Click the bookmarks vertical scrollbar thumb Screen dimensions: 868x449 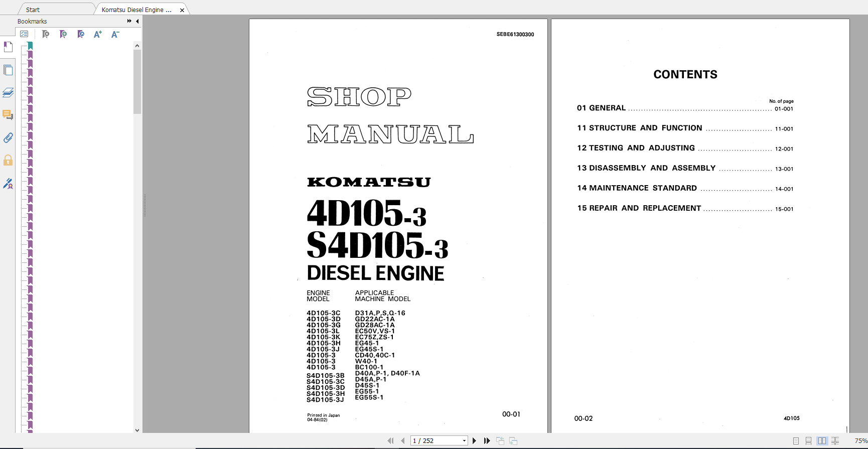(137, 81)
